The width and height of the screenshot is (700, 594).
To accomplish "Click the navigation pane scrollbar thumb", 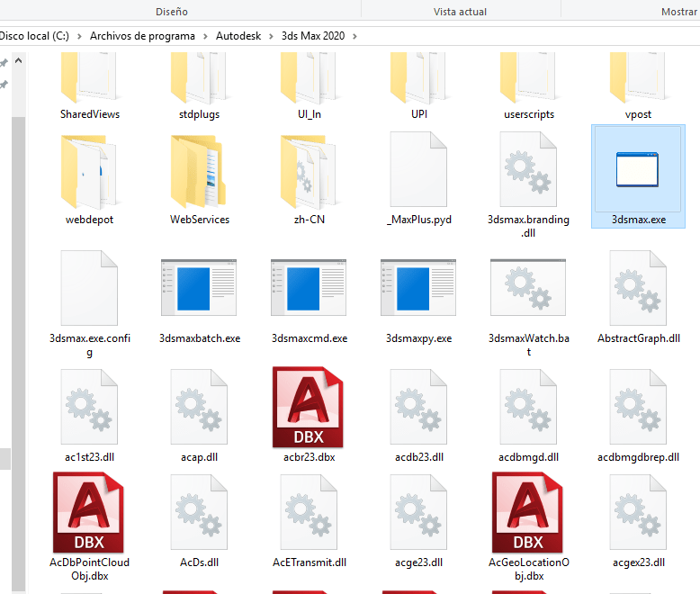I will 18,353.
